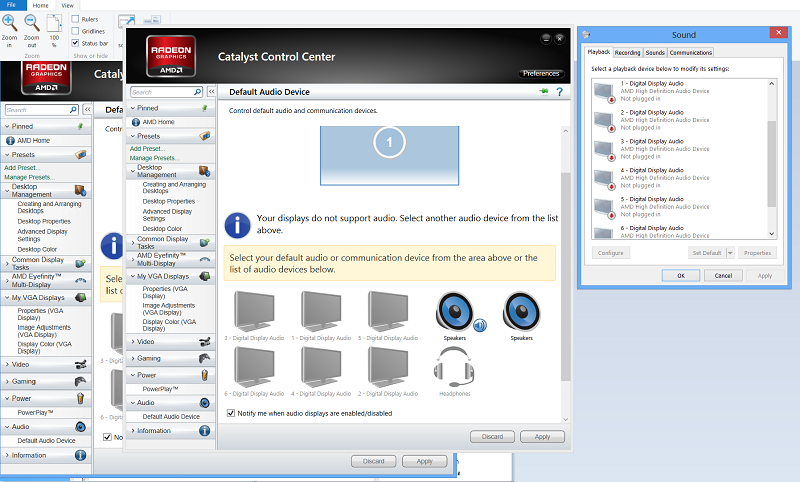Viewport: 800px width, 482px height.
Task: Expand the Video section in back window
Action: pos(7,365)
